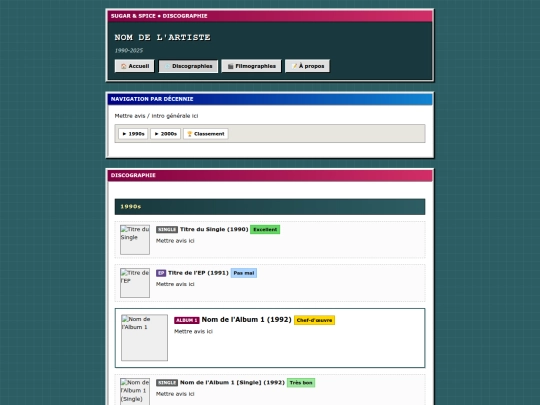Viewport: 540px width, 405px height.
Task: Click the film clapper icon on Filmographies
Action: tap(230, 66)
